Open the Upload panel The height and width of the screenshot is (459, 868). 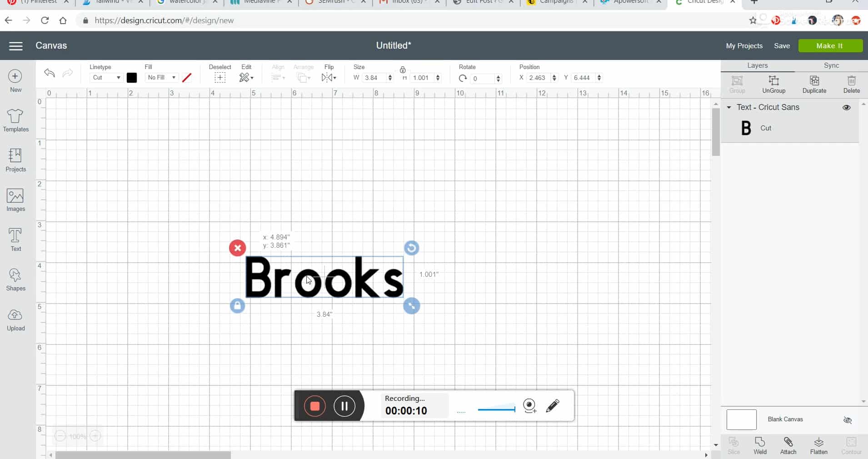point(15,320)
